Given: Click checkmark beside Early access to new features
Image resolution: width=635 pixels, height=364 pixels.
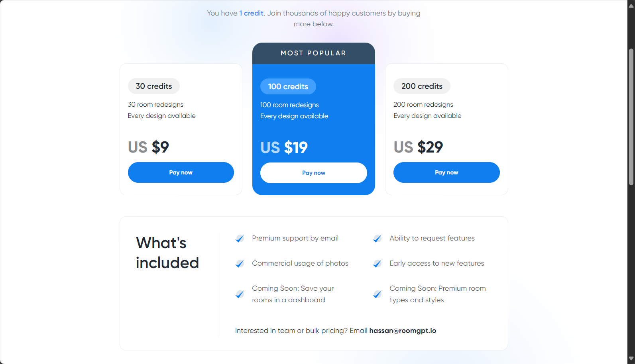Looking at the screenshot, I should [x=377, y=264].
